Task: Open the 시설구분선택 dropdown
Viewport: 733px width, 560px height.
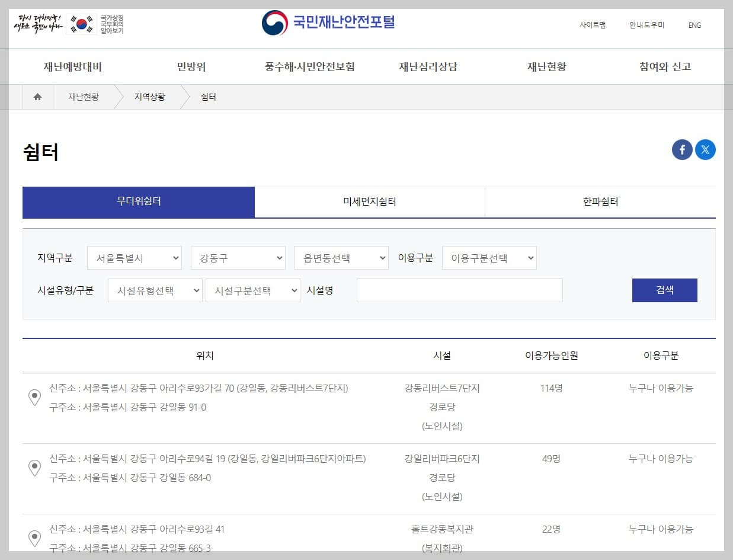Action: 253,290
